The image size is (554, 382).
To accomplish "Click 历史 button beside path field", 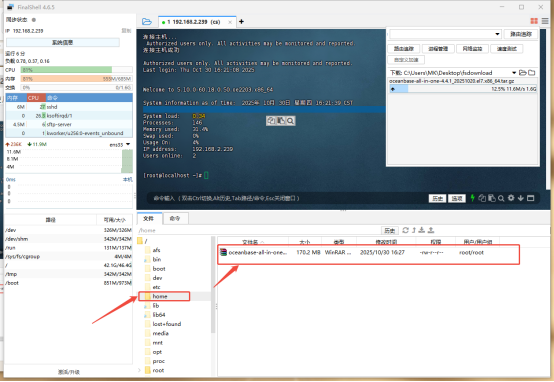I will (x=390, y=230).
